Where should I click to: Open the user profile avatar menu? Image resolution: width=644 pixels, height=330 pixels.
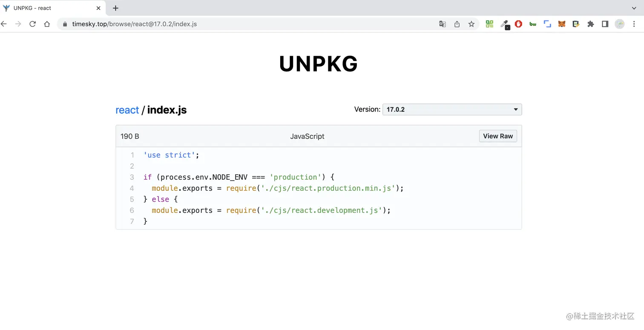pyautogui.click(x=620, y=24)
